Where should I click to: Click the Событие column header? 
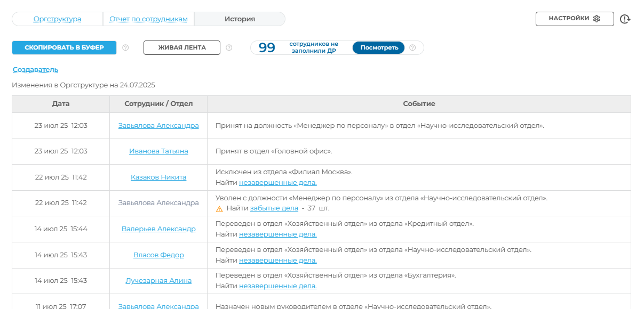click(x=419, y=104)
